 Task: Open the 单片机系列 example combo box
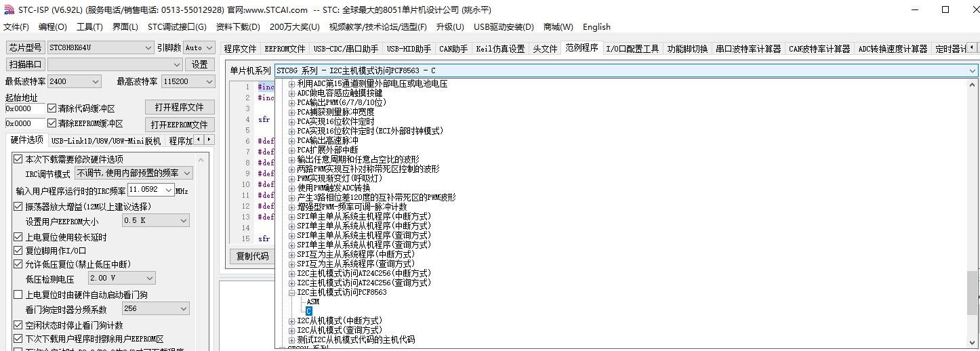point(626,70)
